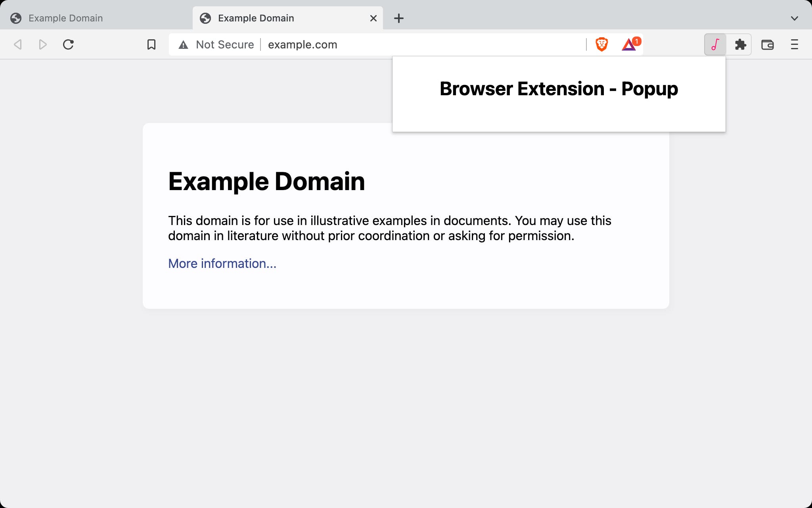This screenshot has width=812, height=508.
Task: Click the More information link
Action: point(222,264)
